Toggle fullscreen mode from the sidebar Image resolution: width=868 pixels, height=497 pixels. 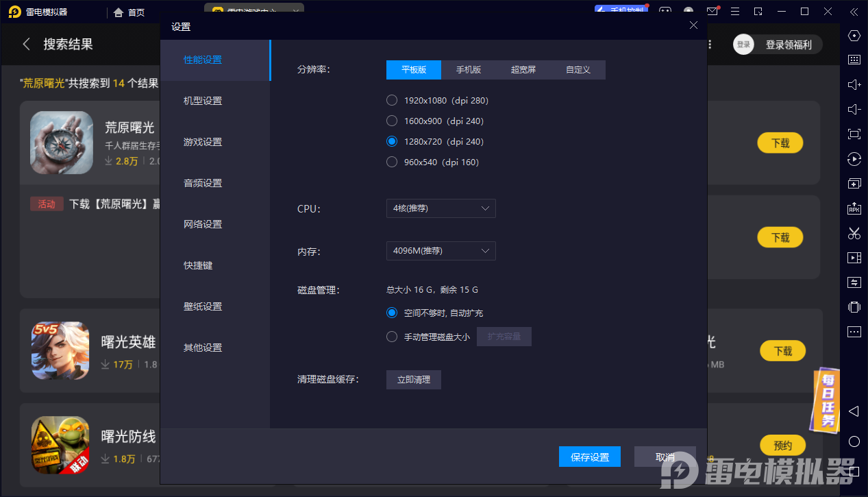tap(854, 134)
